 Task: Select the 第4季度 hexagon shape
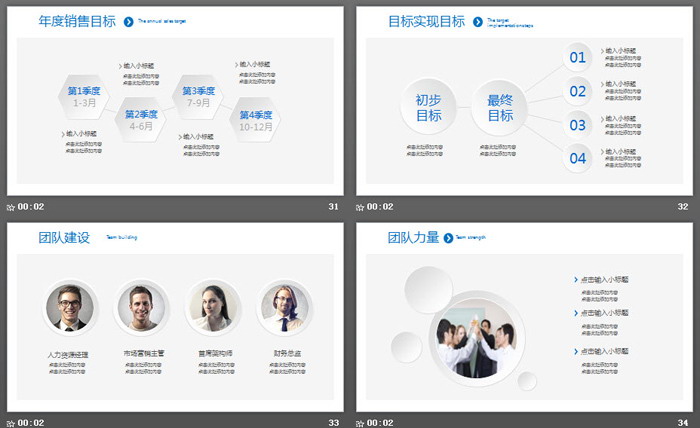pos(258,120)
